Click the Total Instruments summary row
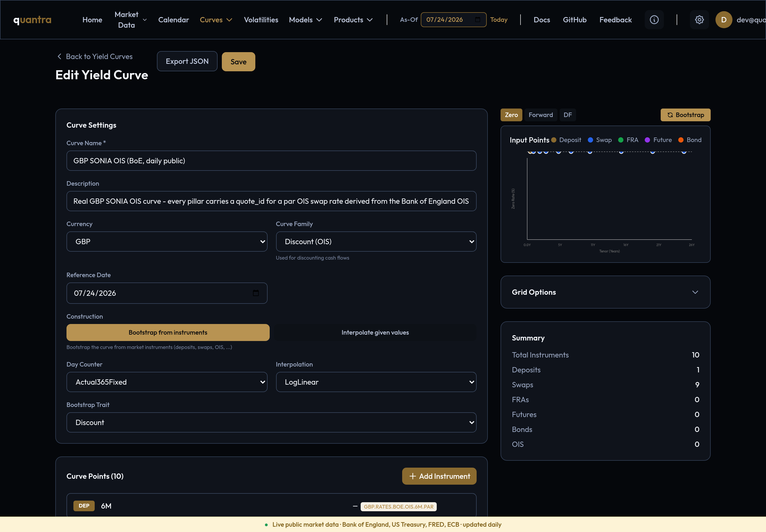 [605, 355]
